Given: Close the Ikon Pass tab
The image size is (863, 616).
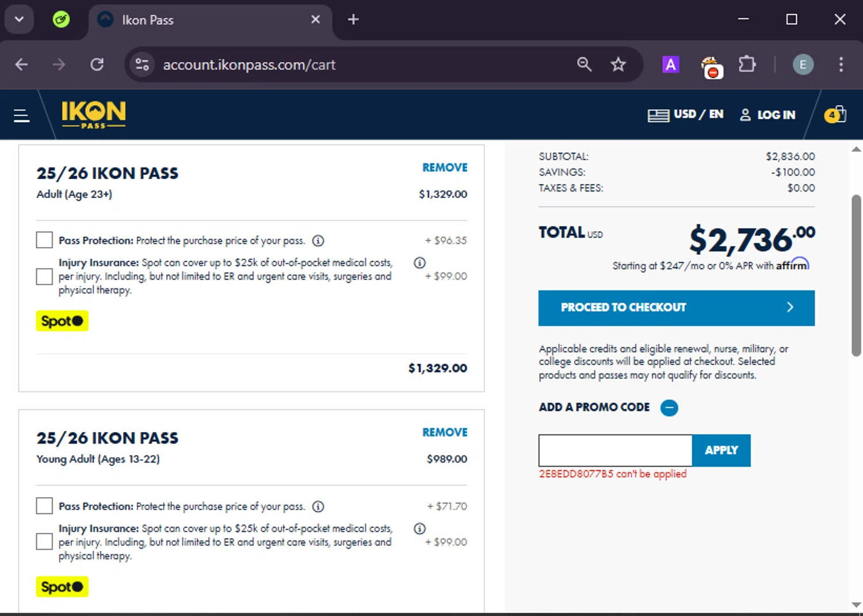Looking at the screenshot, I should click(x=315, y=20).
